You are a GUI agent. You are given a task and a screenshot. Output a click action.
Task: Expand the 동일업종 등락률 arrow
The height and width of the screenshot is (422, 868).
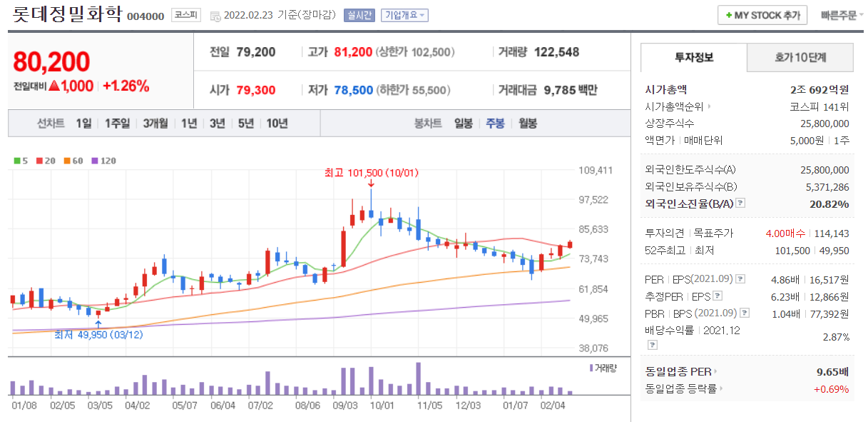(x=721, y=389)
